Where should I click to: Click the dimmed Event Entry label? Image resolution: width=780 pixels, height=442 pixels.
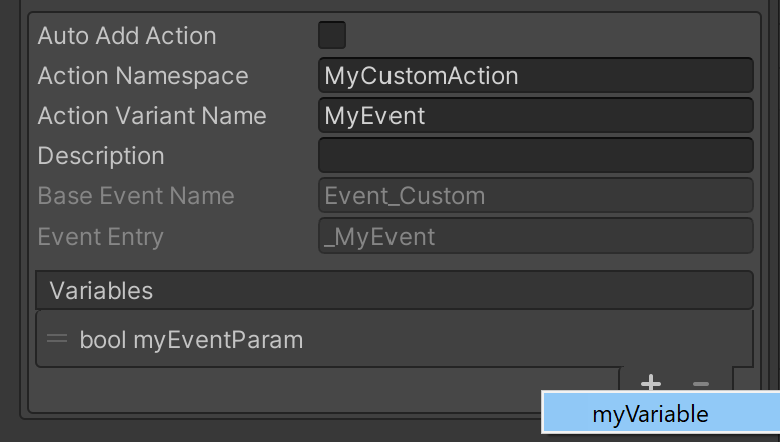click(100, 237)
